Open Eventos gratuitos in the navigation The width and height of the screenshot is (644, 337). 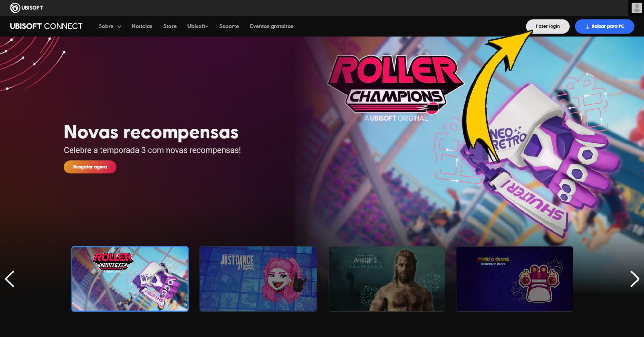pos(271,26)
